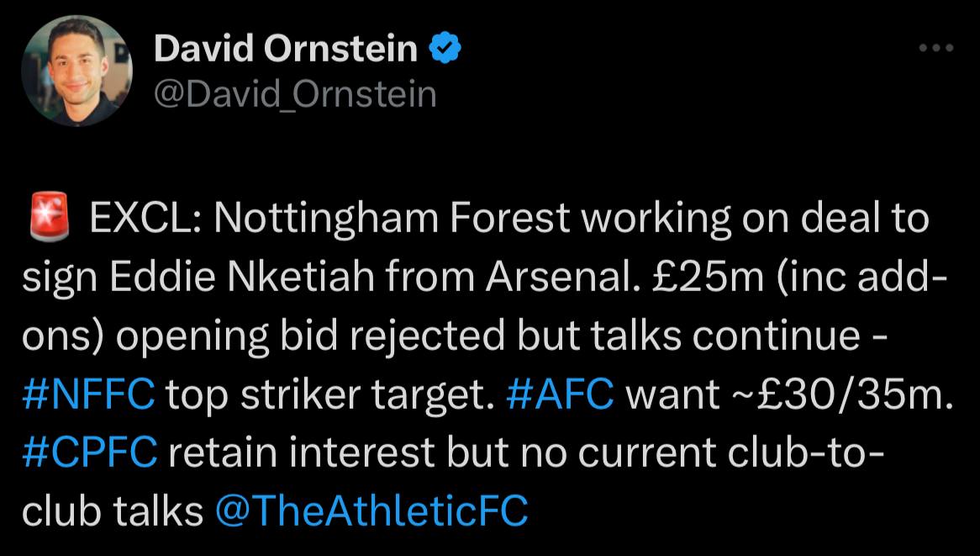The width and height of the screenshot is (980, 556).
Task: Open the #NFFC hashtag
Action: 88,394
